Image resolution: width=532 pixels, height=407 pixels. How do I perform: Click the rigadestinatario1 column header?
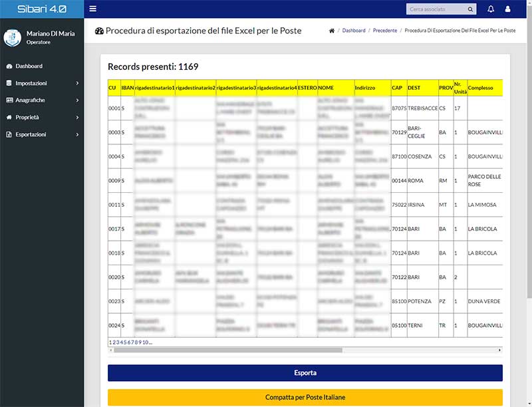click(155, 88)
